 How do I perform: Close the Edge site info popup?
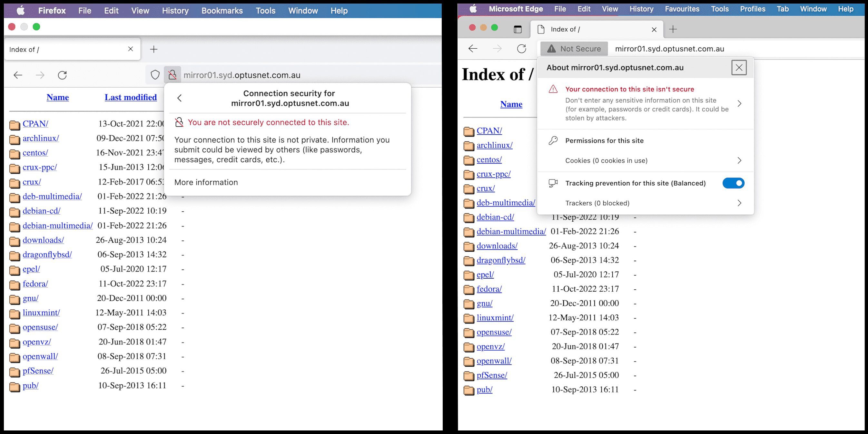(739, 68)
